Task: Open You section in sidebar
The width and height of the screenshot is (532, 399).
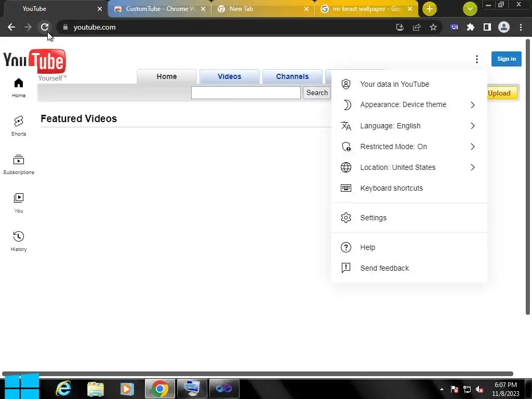Action: coord(19,203)
